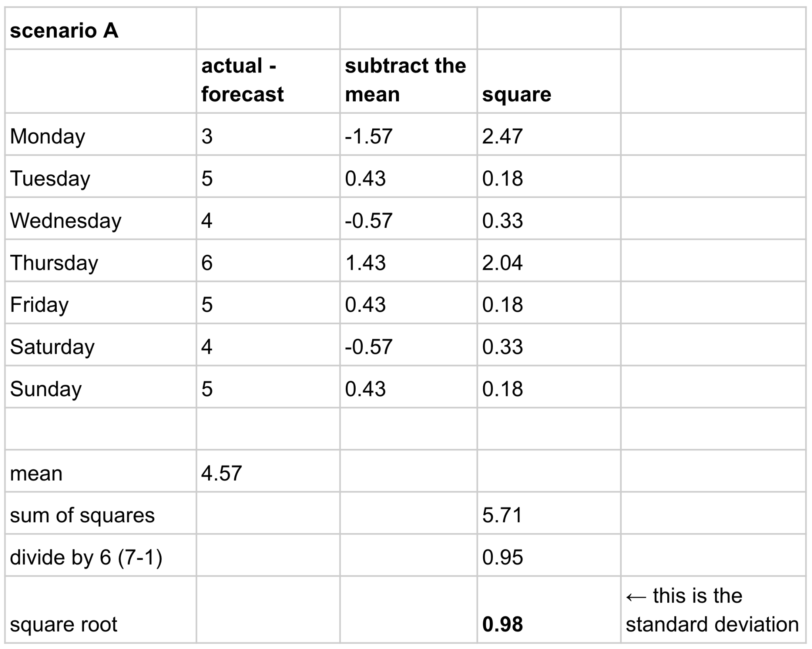Click Thursday's actual-forecast value 6
The width and height of the screenshot is (812, 649).
click(207, 262)
